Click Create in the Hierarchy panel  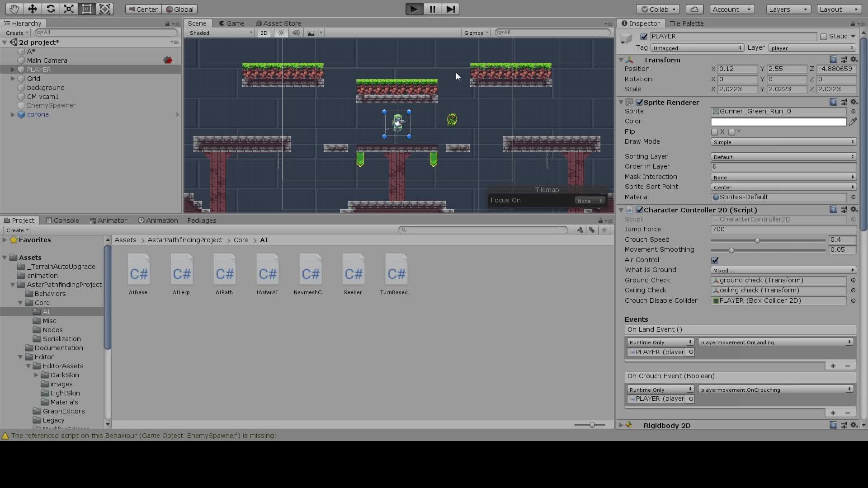point(16,32)
